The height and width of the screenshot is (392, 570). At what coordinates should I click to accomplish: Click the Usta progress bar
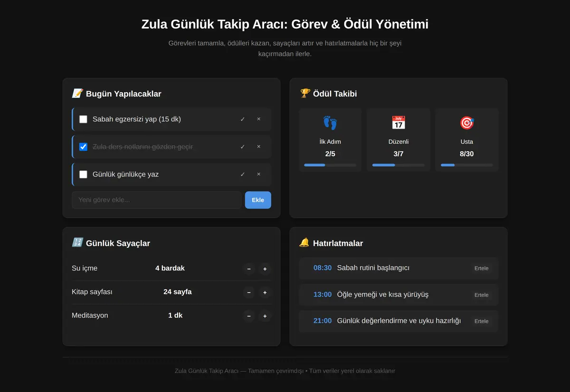point(467,165)
